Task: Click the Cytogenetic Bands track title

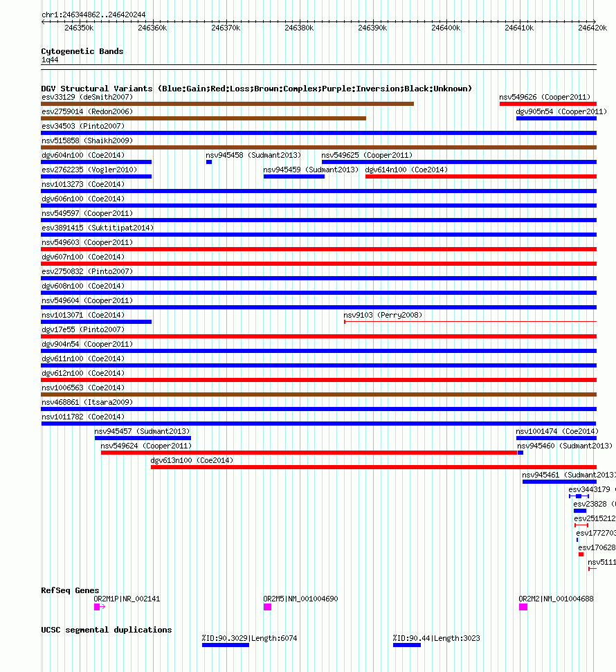Action: 82,51
